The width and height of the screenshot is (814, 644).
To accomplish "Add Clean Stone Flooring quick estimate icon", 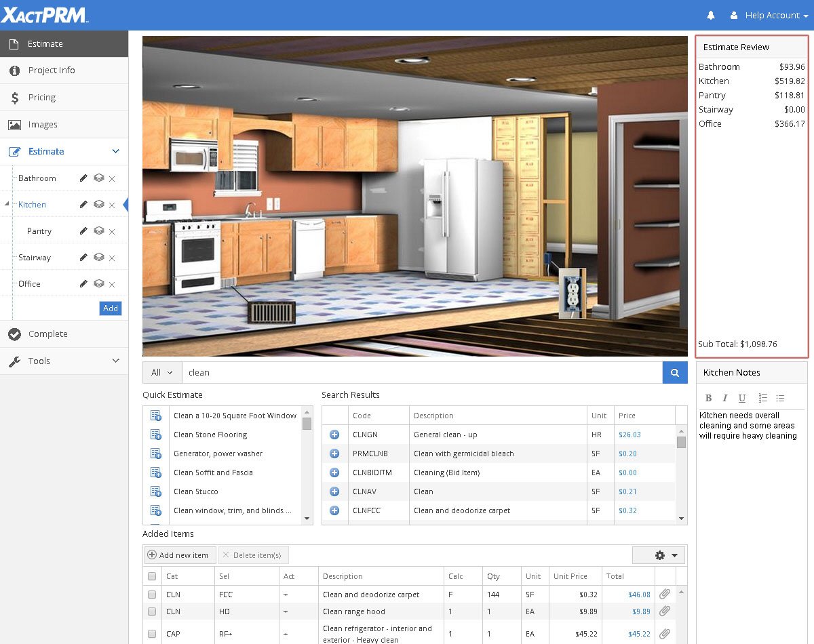I will tap(155, 435).
